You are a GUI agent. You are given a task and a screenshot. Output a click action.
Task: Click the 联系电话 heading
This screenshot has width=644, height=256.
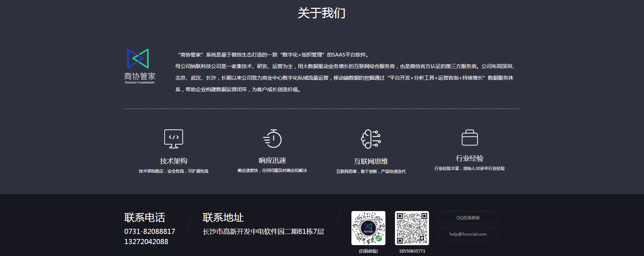tap(145, 217)
